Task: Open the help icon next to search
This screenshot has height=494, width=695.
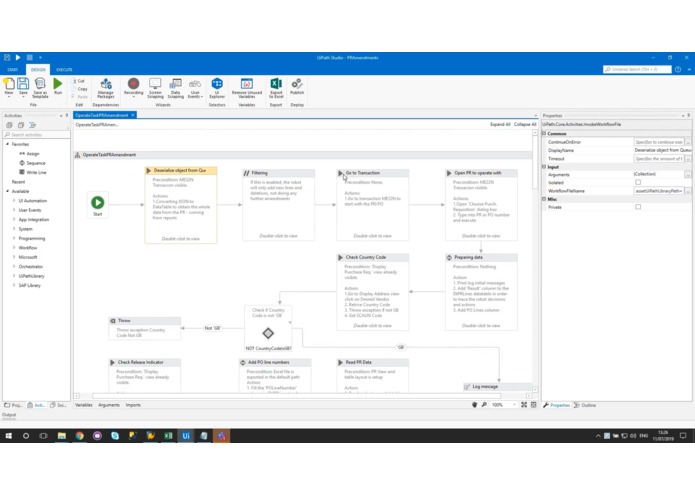Action: click(x=678, y=70)
